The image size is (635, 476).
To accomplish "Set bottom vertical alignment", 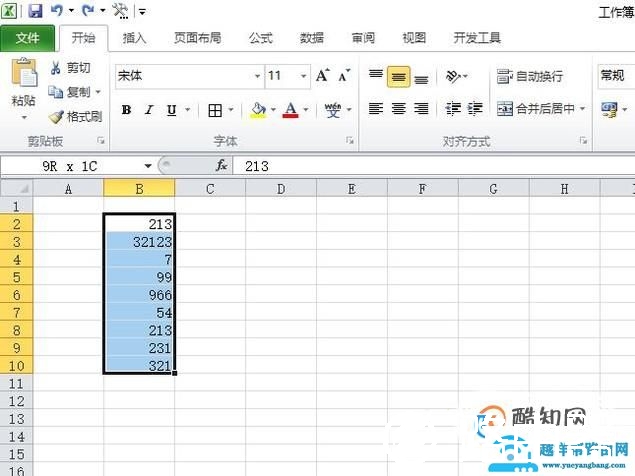I will (x=421, y=77).
